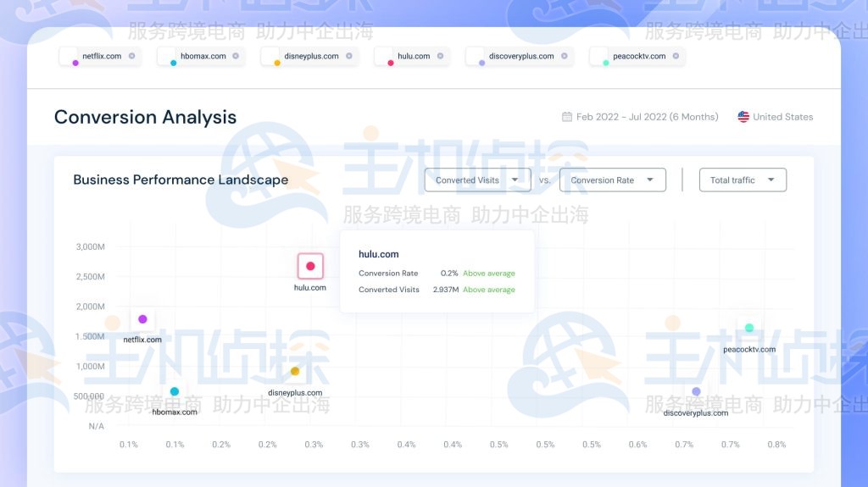Remove hbomax.com chip with its X icon

(x=236, y=57)
